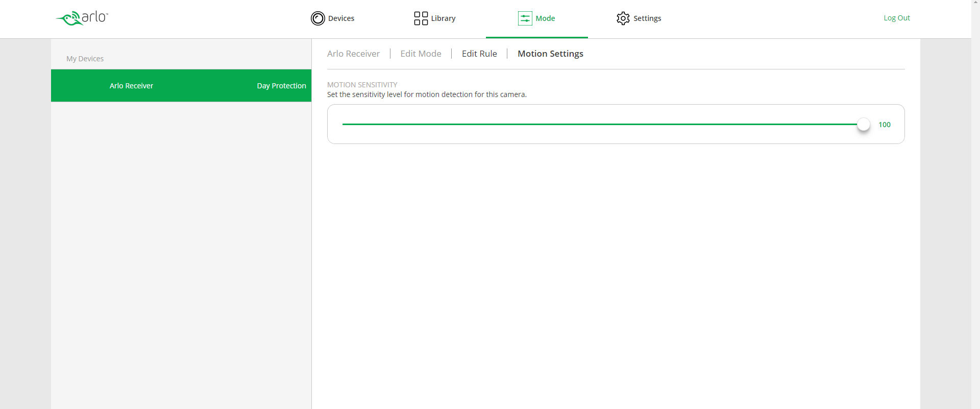The image size is (980, 409).
Task: Return to the Edit Mode breadcrumb
Action: point(421,54)
